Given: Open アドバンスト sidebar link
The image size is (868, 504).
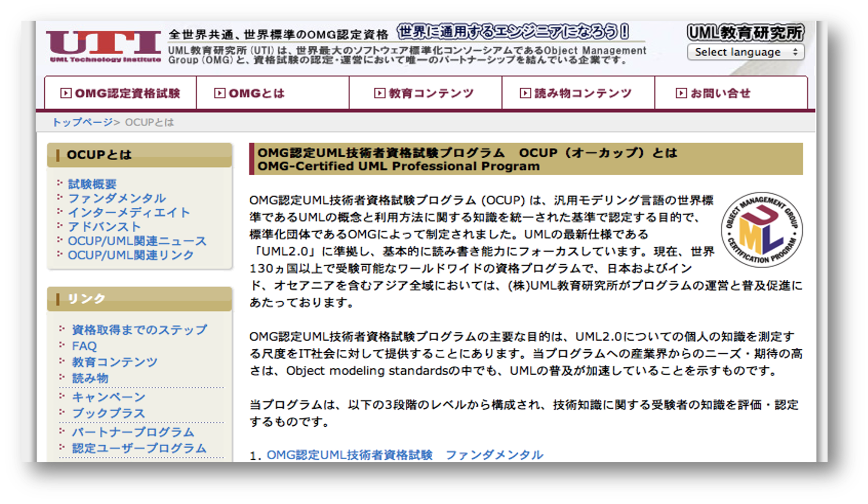Looking at the screenshot, I should pyautogui.click(x=104, y=227).
